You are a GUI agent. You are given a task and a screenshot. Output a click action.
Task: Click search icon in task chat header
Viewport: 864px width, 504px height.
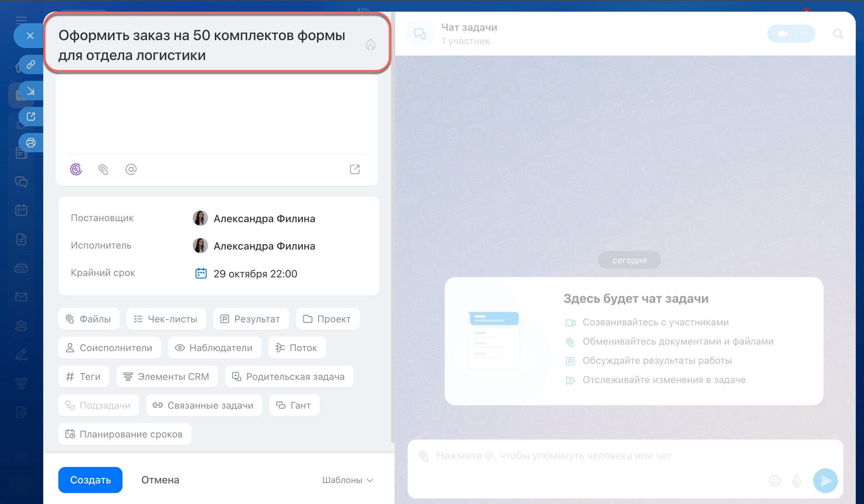point(838,34)
